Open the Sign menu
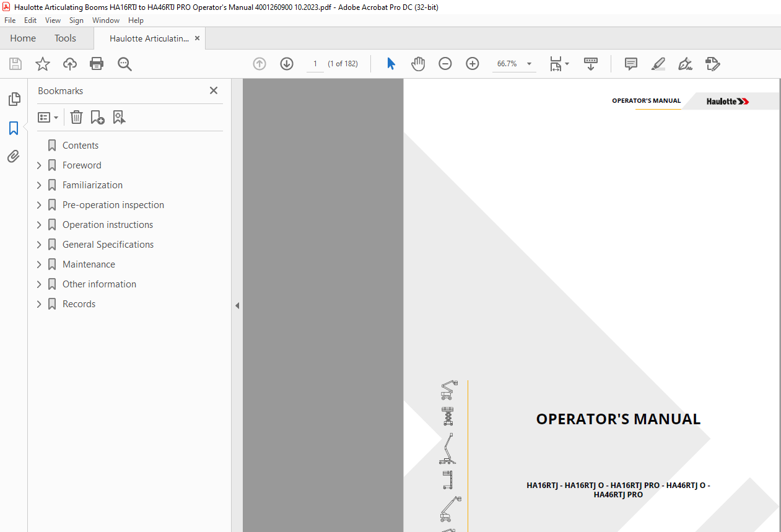Image resolution: width=781 pixels, height=532 pixels. tap(76, 20)
